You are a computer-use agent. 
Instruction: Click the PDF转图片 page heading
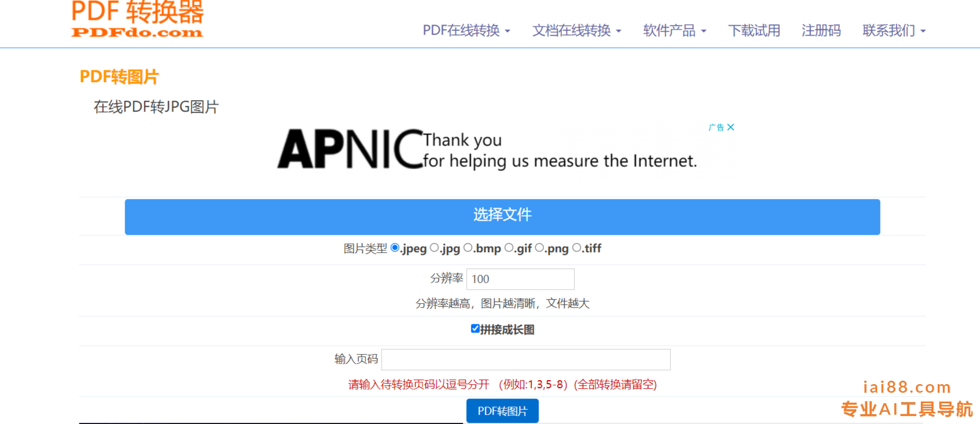click(x=119, y=77)
